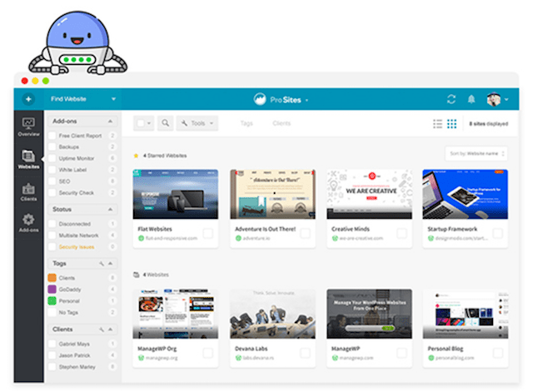Image resolution: width=533 pixels, height=392 pixels.
Task: Open the Sort by Website name dropdown
Action: coord(476,154)
